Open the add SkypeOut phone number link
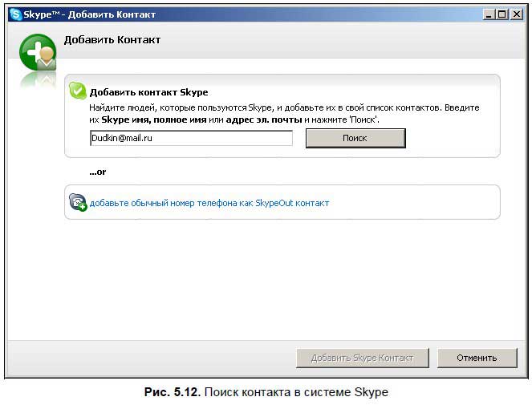Viewport: 532px width, 405px height. 209,203
